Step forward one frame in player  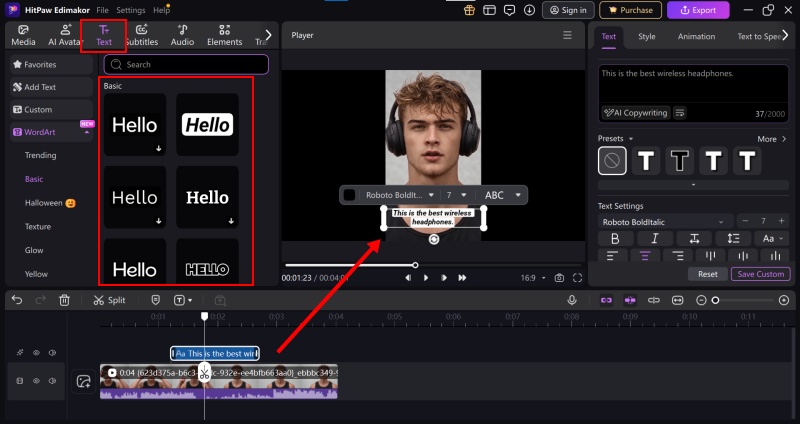click(x=444, y=278)
